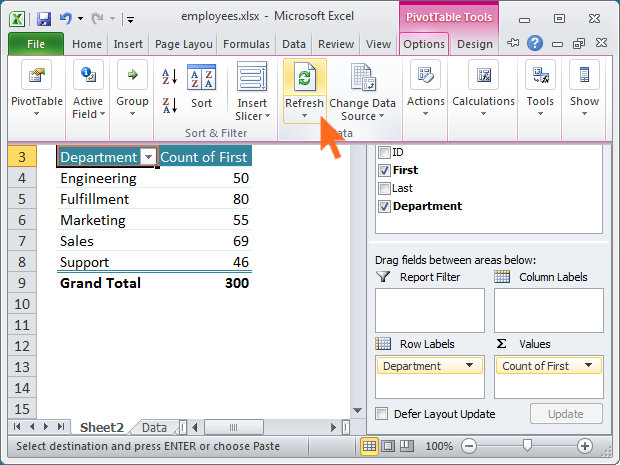The image size is (620, 465).
Task: Click the Actions icon
Action: 425,75
